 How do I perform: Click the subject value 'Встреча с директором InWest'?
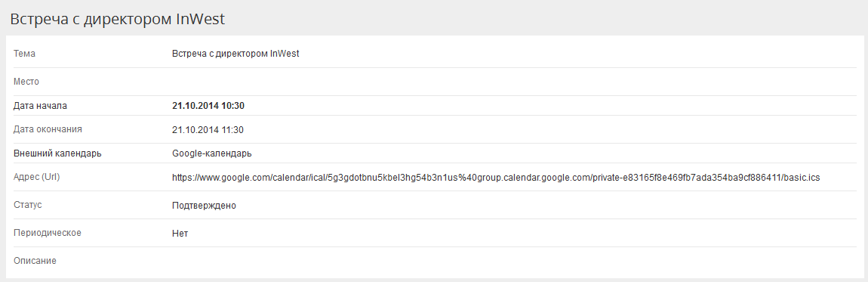(235, 54)
